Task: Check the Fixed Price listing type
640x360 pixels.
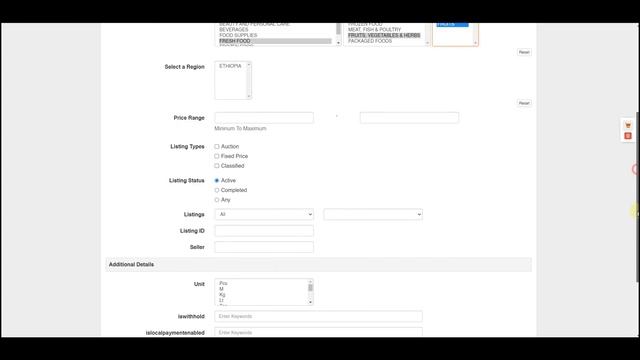Action: 217,156
